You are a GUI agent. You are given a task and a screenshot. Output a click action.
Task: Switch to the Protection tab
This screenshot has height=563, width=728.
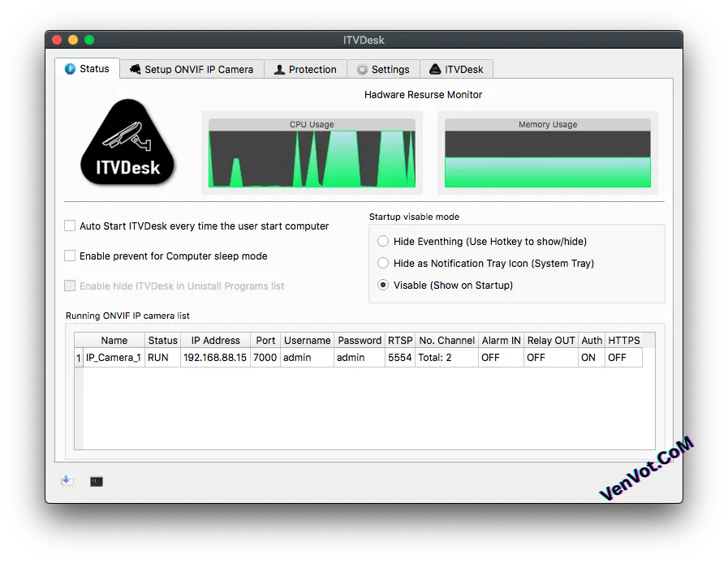(305, 69)
